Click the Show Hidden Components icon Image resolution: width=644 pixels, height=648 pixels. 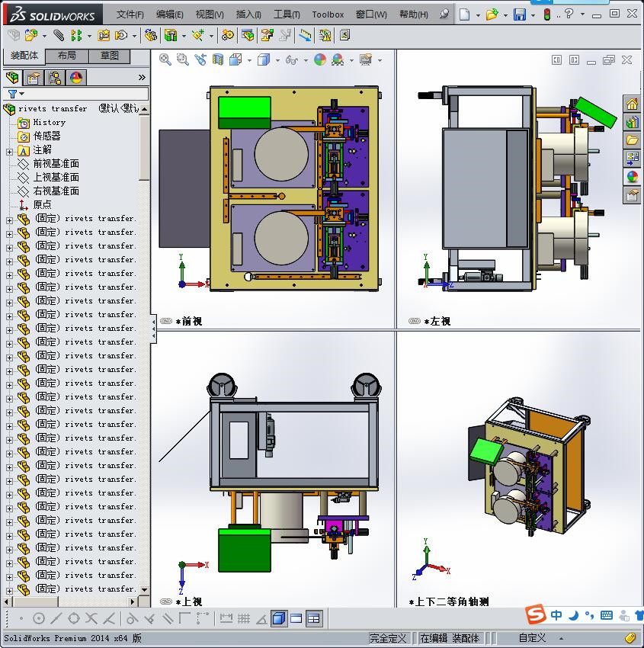[151, 36]
